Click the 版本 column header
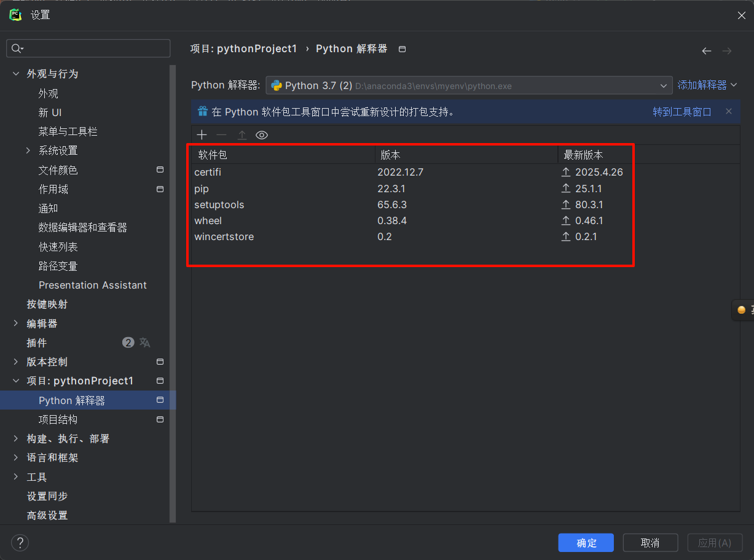The image size is (754, 560). coord(466,155)
